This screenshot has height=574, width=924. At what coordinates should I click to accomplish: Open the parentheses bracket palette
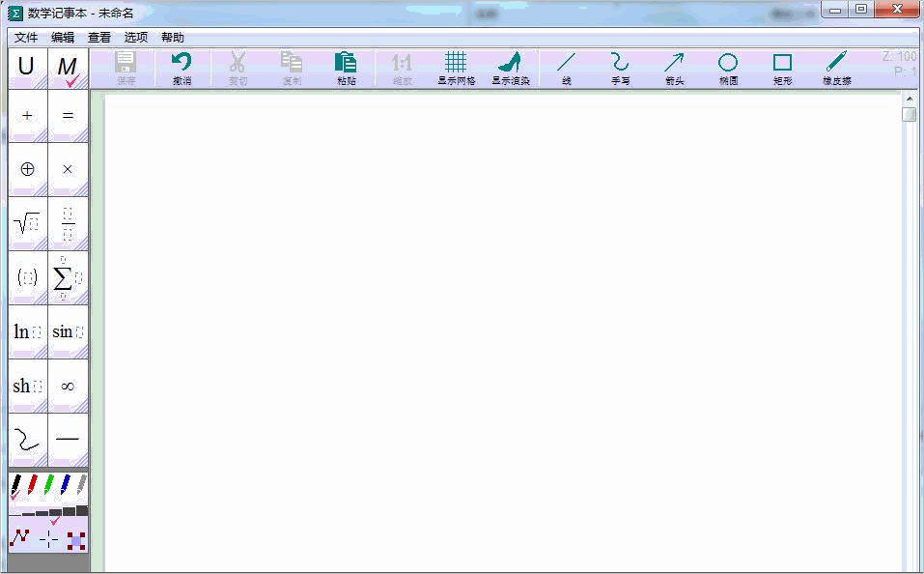[x=27, y=278]
